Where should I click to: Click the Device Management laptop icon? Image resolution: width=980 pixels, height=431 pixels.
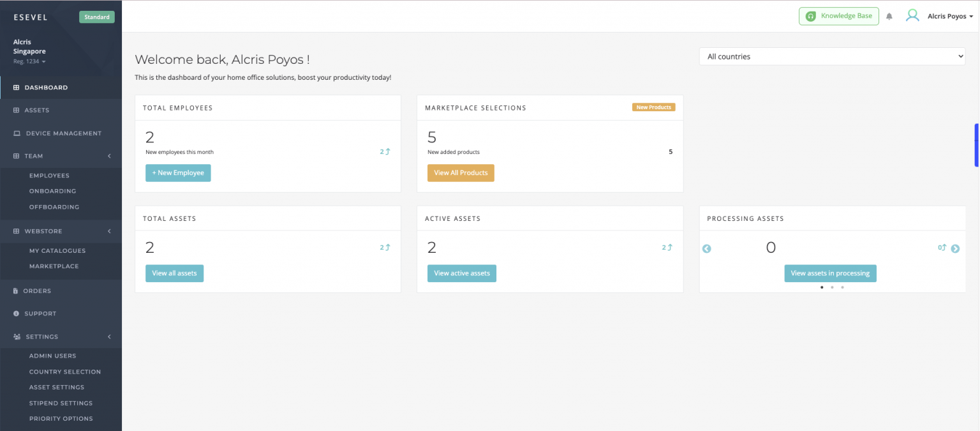[17, 133]
